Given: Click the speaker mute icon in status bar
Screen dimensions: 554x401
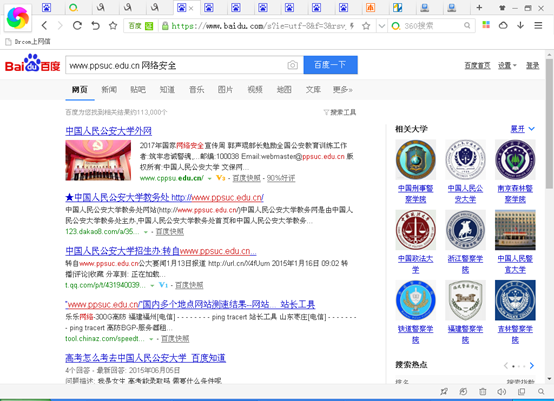Looking at the screenshot, I should (501, 391).
